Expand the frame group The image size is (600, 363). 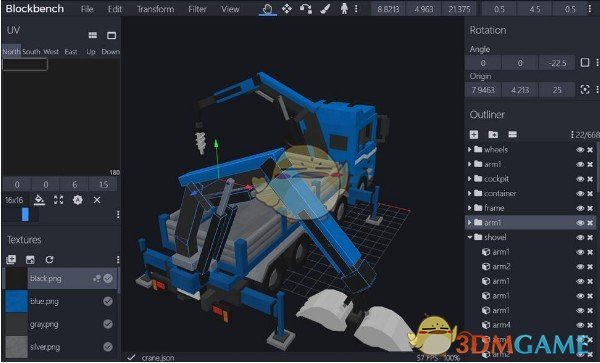[470, 208]
